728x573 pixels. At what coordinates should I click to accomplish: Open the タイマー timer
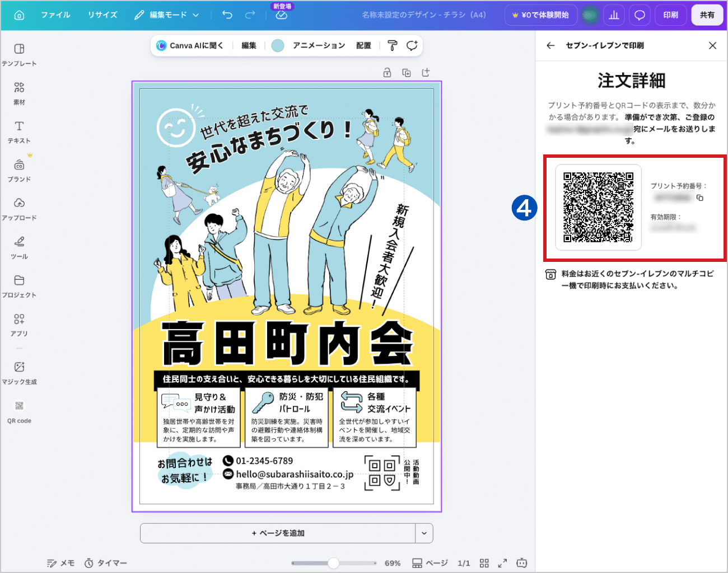coord(106,563)
